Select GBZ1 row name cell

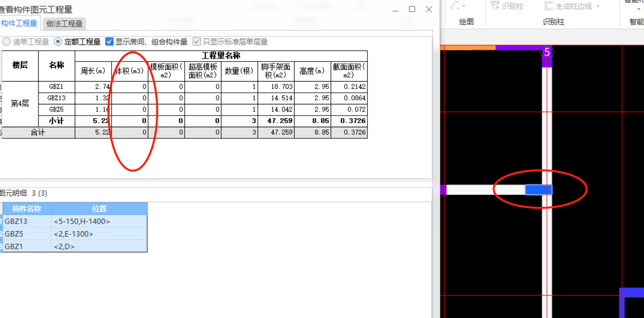point(57,87)
